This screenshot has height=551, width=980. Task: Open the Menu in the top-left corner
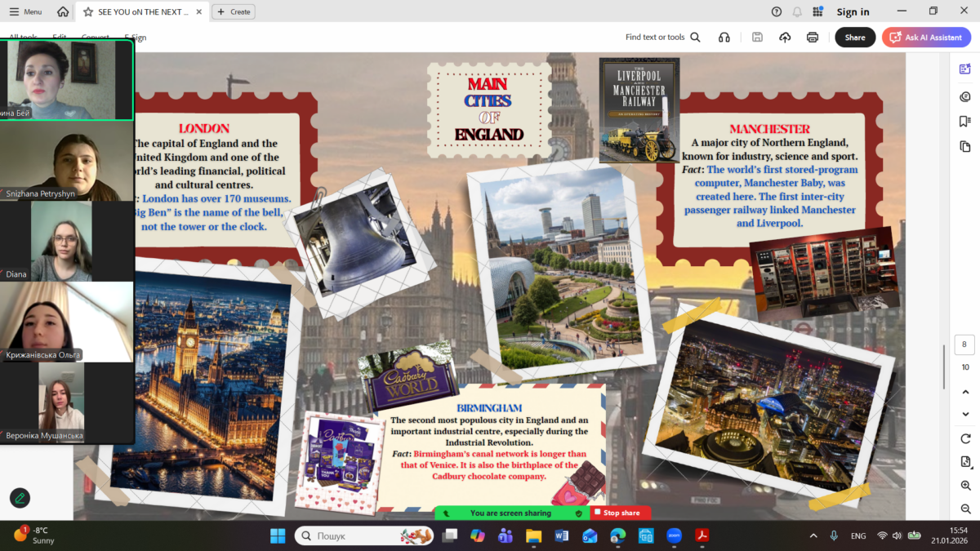click(25, 12)
